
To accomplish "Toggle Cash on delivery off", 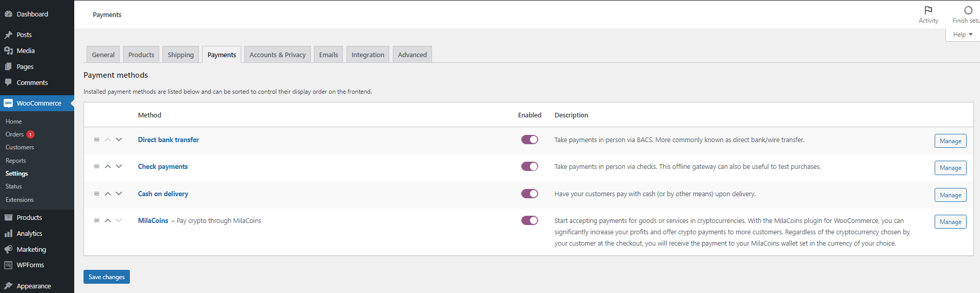I will (529, 194).
